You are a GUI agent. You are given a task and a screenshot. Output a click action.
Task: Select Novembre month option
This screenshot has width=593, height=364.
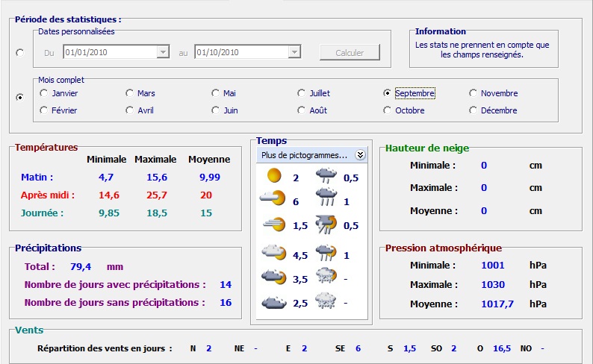tap(493, 93)
